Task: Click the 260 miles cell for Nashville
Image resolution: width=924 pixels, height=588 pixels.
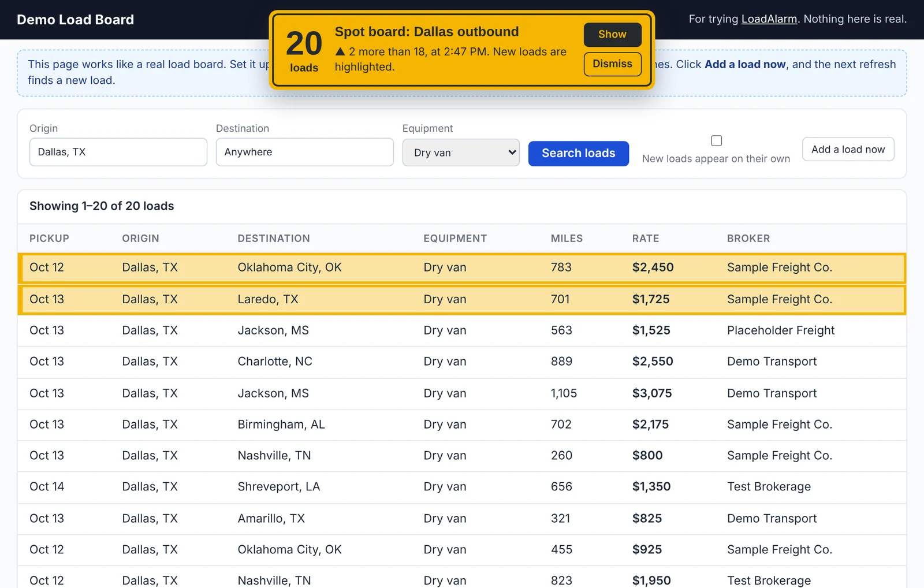Action: pos(561,456)
